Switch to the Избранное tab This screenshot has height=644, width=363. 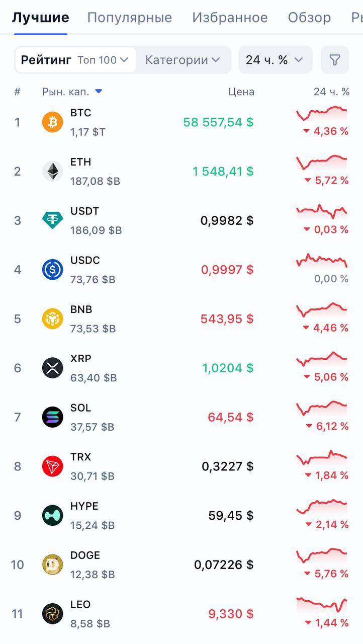click(230, 18)
